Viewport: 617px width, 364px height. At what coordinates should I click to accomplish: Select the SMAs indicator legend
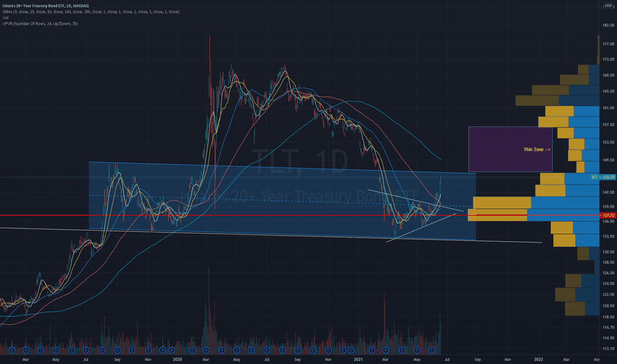pos(91,12)
